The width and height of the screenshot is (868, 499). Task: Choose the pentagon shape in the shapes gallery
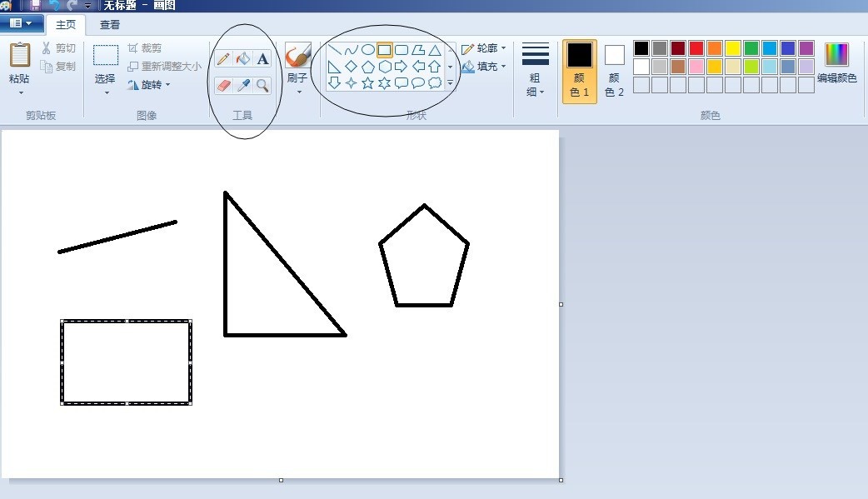tap(368, 67)
